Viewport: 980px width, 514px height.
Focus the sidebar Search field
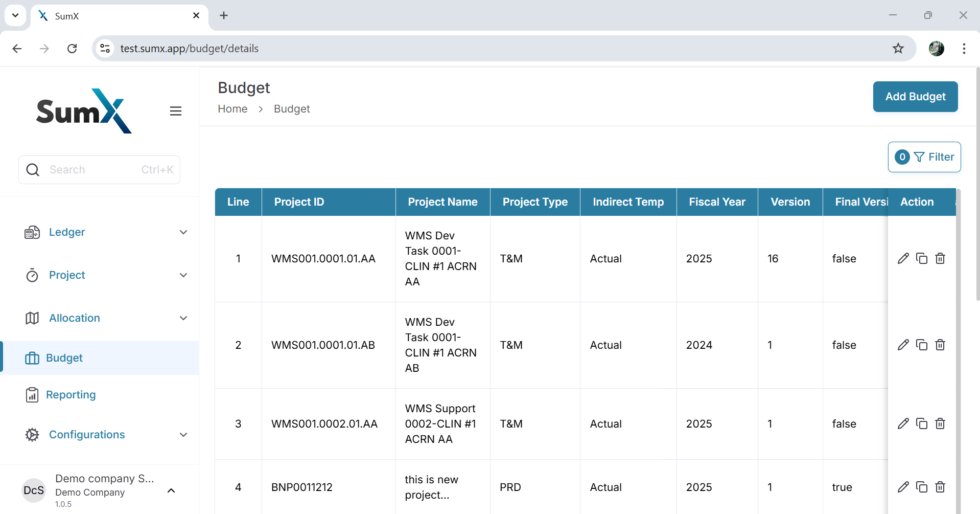tap(100, 170)
